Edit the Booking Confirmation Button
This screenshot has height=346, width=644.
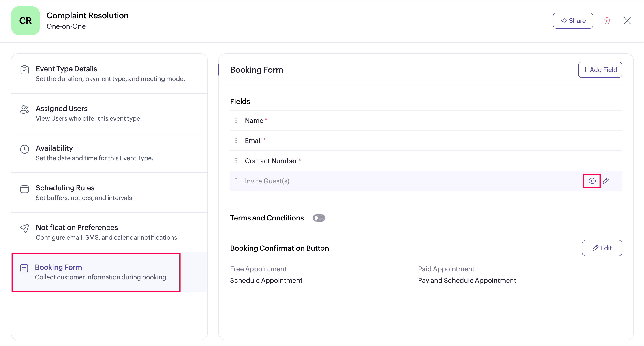602,248
